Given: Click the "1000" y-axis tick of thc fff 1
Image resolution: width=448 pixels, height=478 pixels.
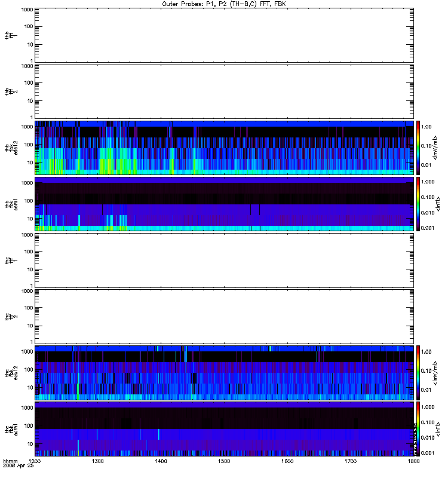Looking at the screenshot, I should tap(27, 235).
